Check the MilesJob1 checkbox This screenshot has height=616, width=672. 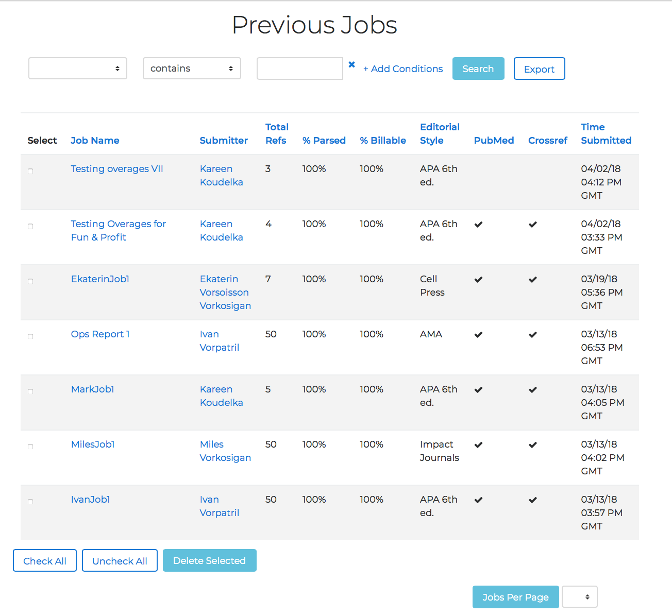pyautogui.click(x=30, y=447)
